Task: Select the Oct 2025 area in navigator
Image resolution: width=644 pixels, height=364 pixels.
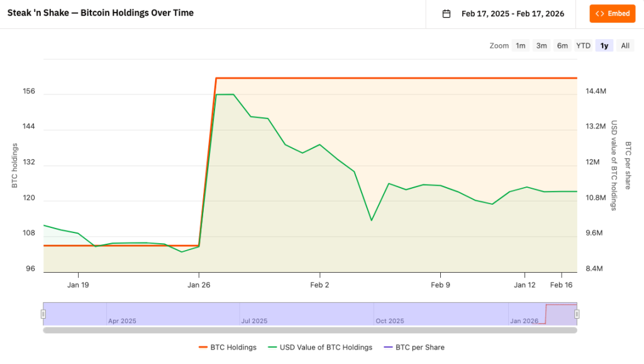Action: pyautogui.click(x=390, y=321)
